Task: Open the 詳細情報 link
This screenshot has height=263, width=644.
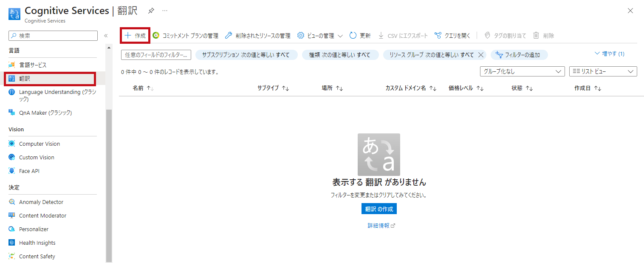Action: (381, 226)
